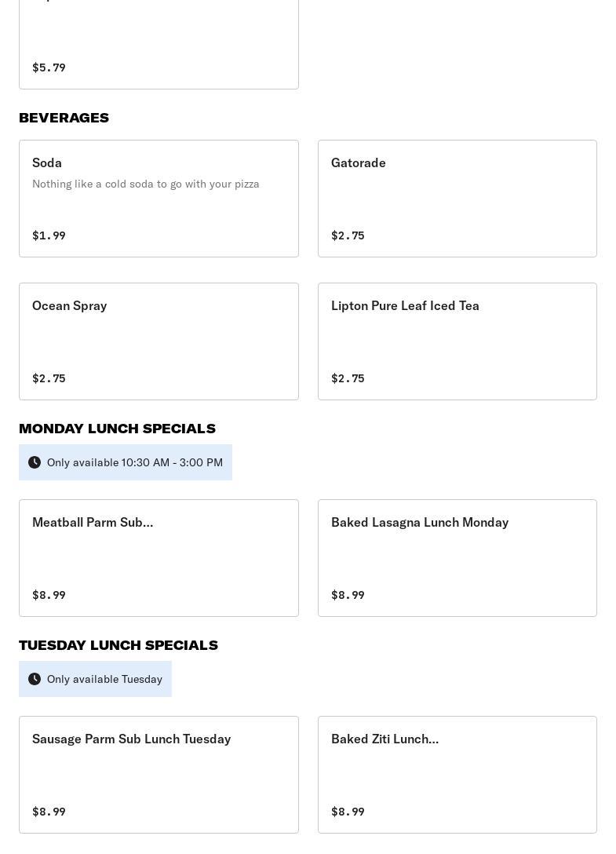Pick the Baked Ziti Lunch special
Screen dimensions: 616x854
point(457,774)
